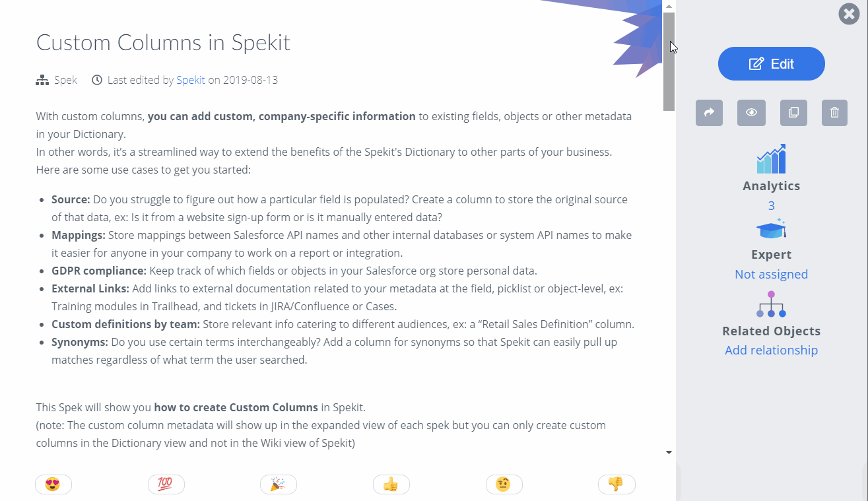The image size is (868, 501).
Task: Click the Not assigned expert link
Action: pos(771,274)
